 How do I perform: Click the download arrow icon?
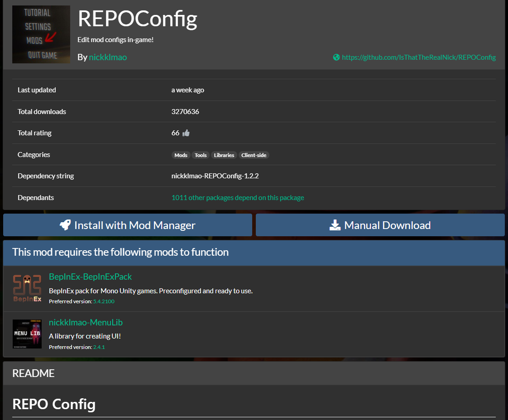(335, 225)
